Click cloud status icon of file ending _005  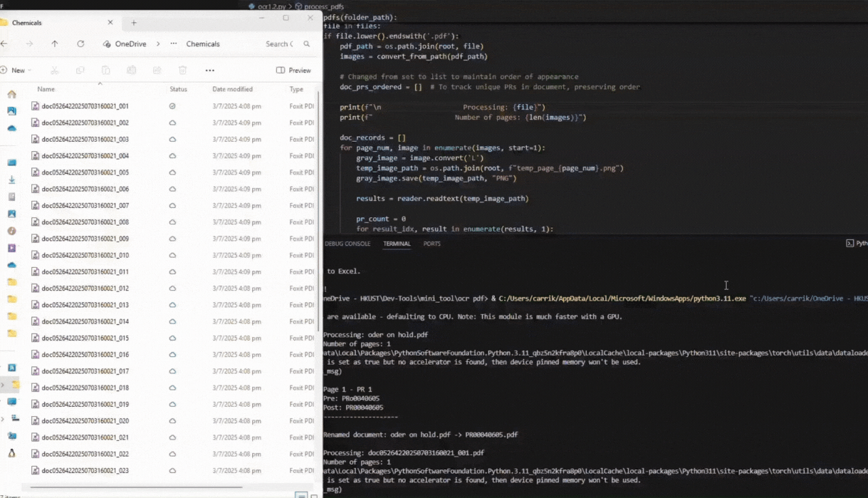click(x=172, y=172)
